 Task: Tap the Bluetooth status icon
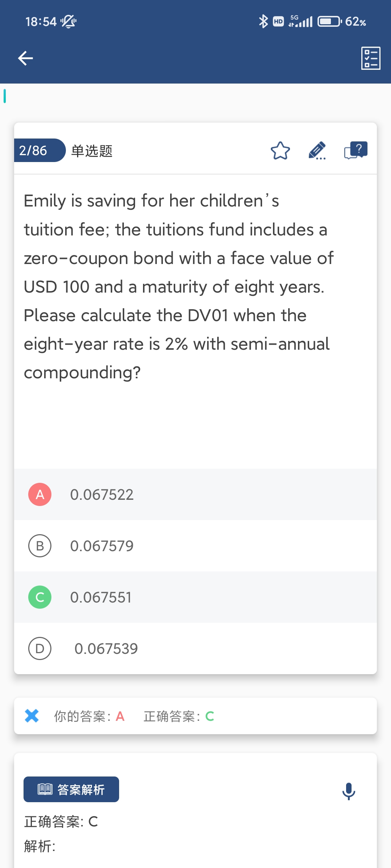point(263,21)
